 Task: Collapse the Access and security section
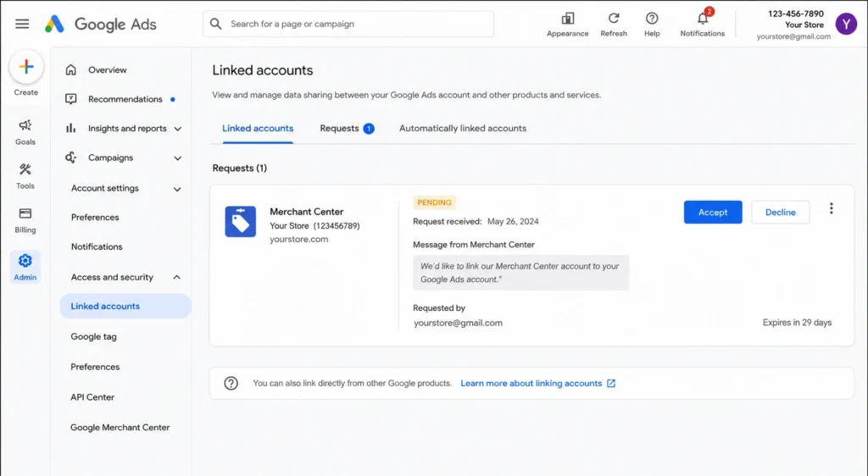(176, 277)
